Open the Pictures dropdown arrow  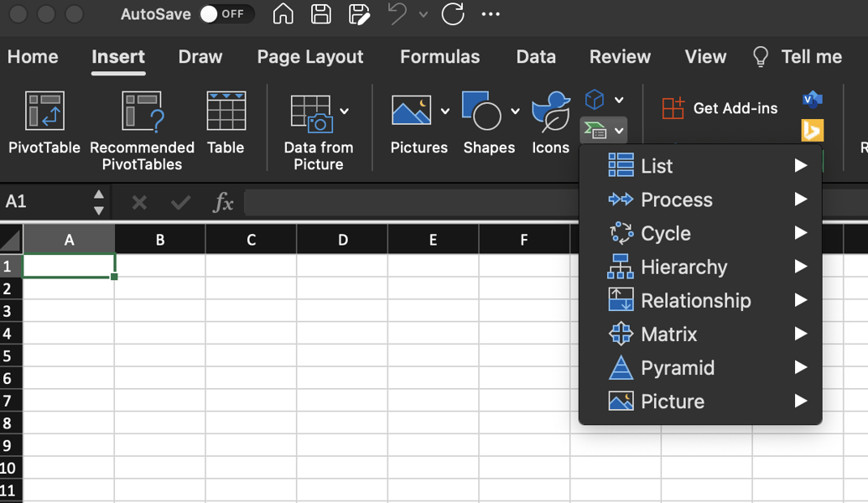[x=444, y=111]
